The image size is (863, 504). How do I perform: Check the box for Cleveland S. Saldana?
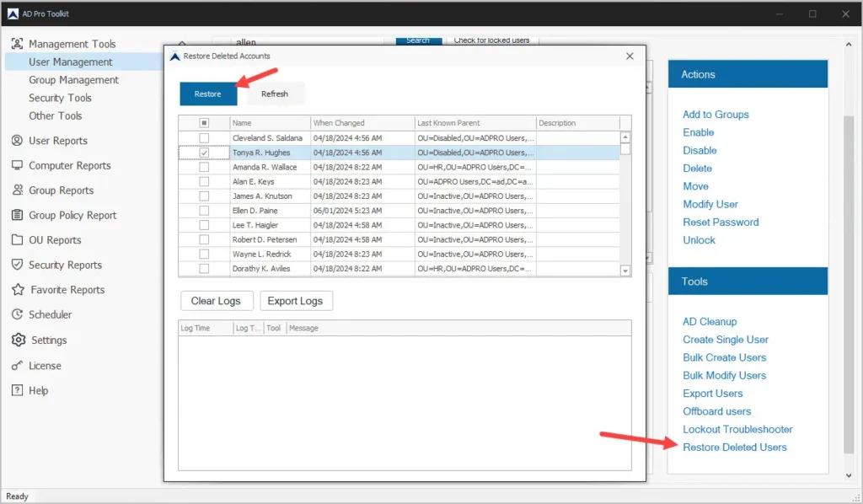(x=204, y=138)
